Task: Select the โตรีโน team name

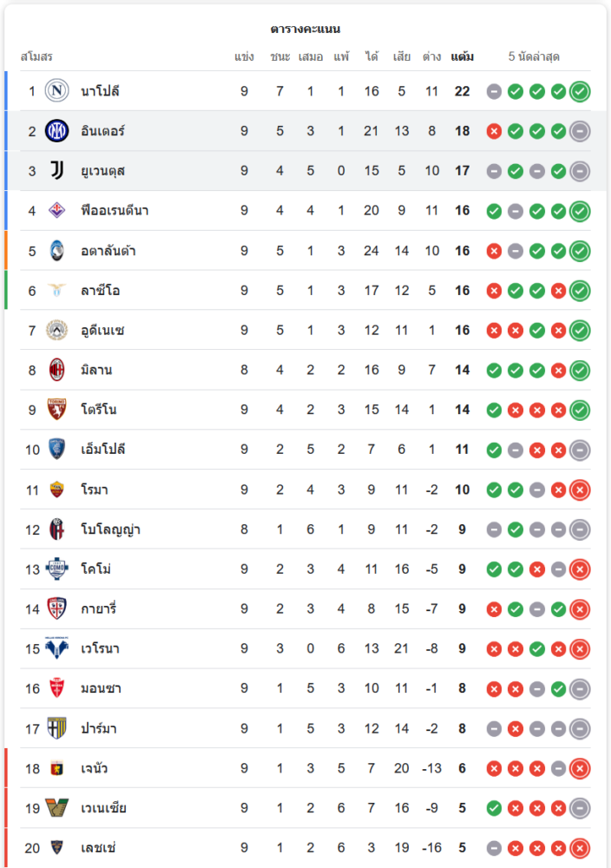Action: pyautogui.click(x=98, y=410)
